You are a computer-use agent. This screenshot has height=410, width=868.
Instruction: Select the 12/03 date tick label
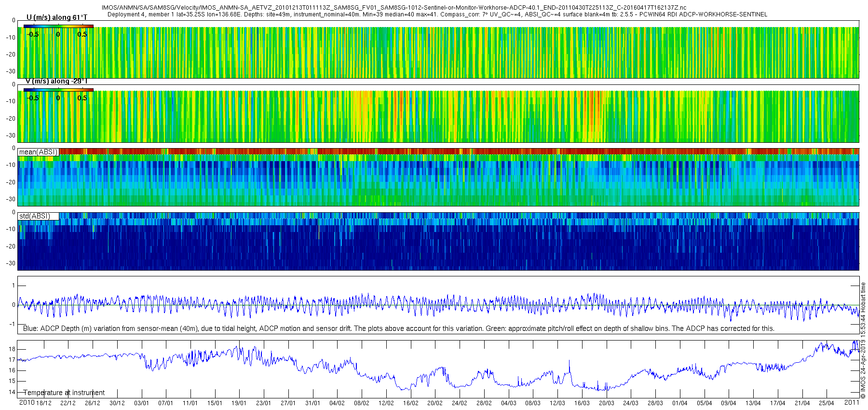tap(557, 403)
